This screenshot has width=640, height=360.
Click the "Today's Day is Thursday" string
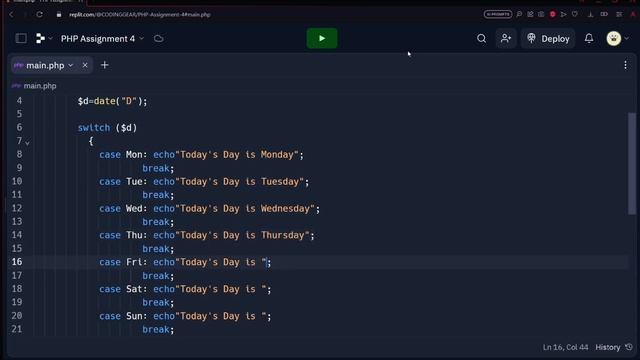(242, 235)
